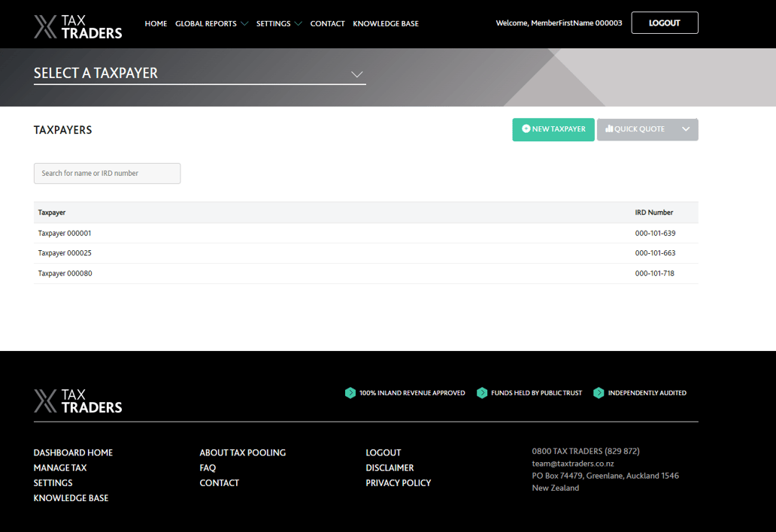This screenshot has width=776, height=532.
Task: Click the Funds Held by Public Trust icon
Action: point(482,393)
